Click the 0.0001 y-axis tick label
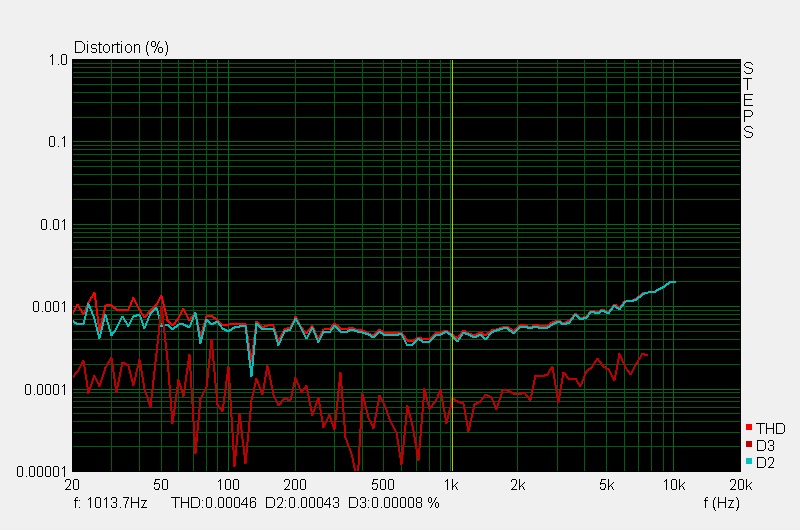This screenshot has width=800, height=532. [46, 390]
